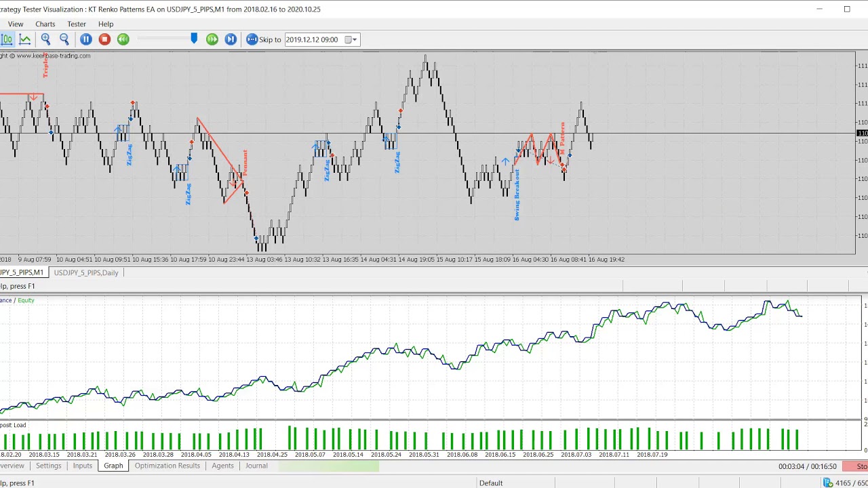Click the 'Pennant' pattern label on chart
The height and width of the screenshot is (488, 868).
pyautogui.click(x=245, y=163)
